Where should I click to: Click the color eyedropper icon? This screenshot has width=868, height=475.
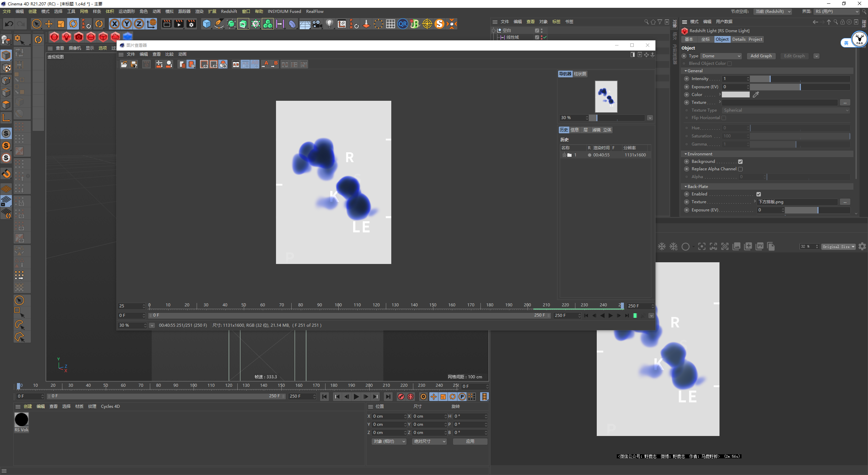756,95
